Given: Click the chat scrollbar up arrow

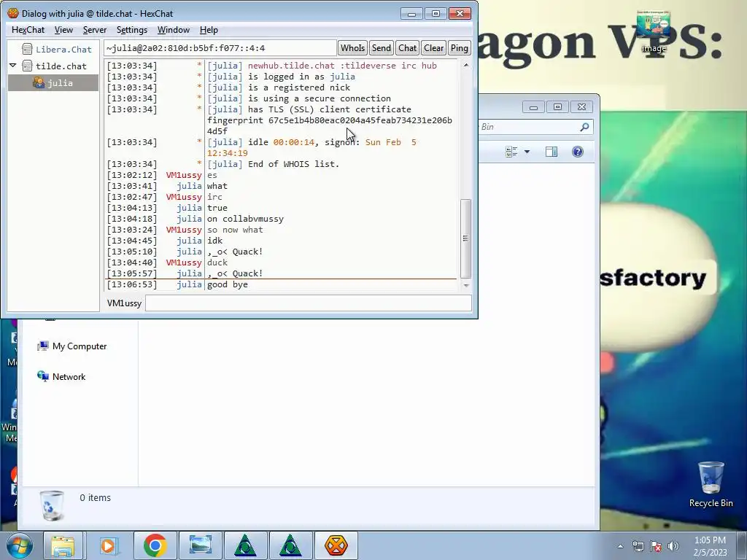Looking at the screenshot, I should (466, 65).
